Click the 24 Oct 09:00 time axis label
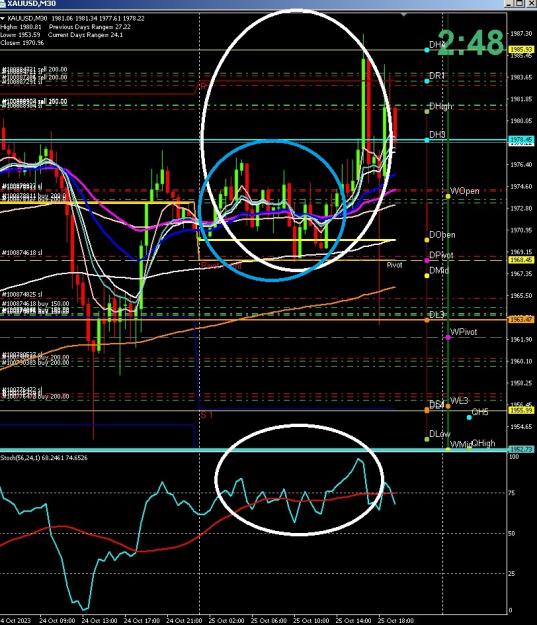Screen dimensions: 537x625 tap(57, 621)
